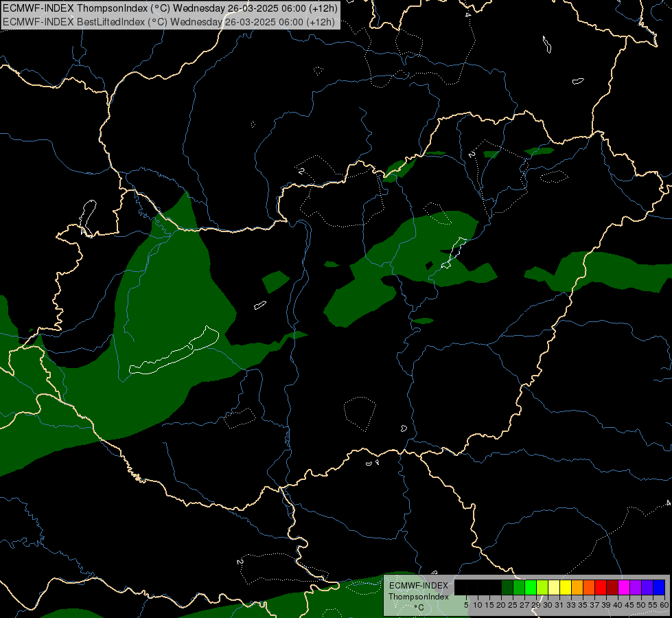Image resolution: width=672 pixels, height=618 pixels.
Task: Select the bright red 37-39 legend swatch
Action: coord(601,587)
